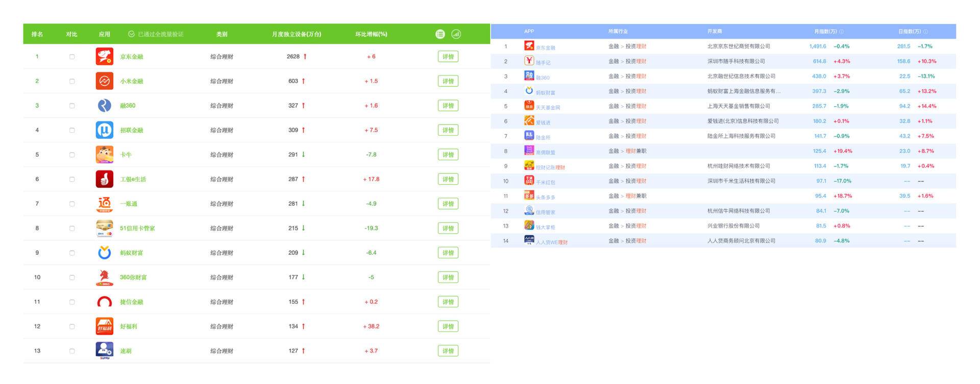Click 开发商 column header
The height and width of the screenshot is (384, 980).
coord(715,32)
